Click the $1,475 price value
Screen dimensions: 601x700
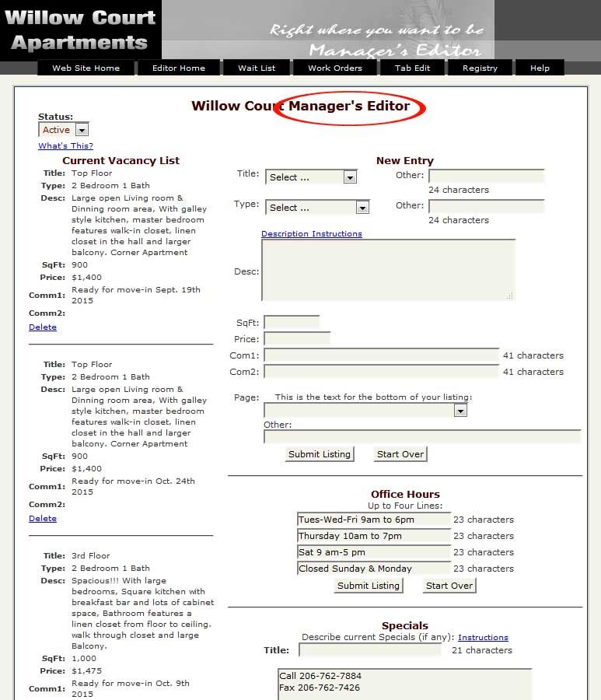(86, 670)
